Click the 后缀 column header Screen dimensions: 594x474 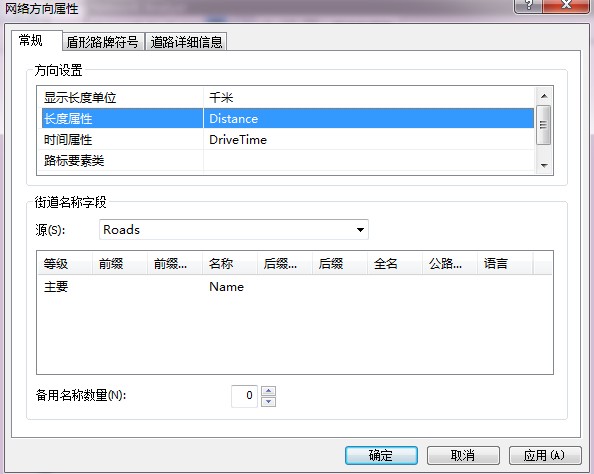click(x=340, y=263)
